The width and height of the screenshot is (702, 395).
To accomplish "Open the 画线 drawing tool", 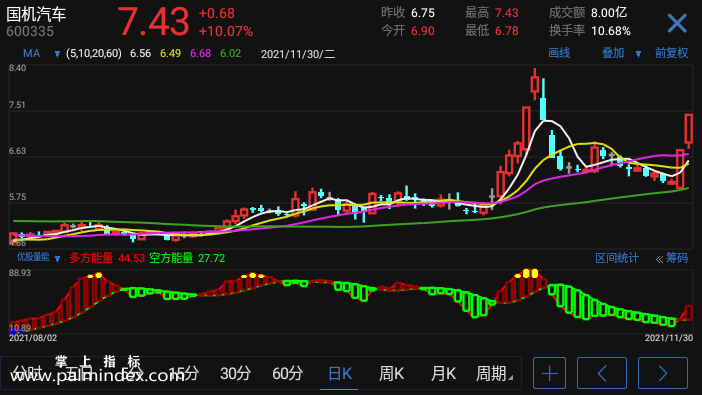I will [x=559, y=53].
